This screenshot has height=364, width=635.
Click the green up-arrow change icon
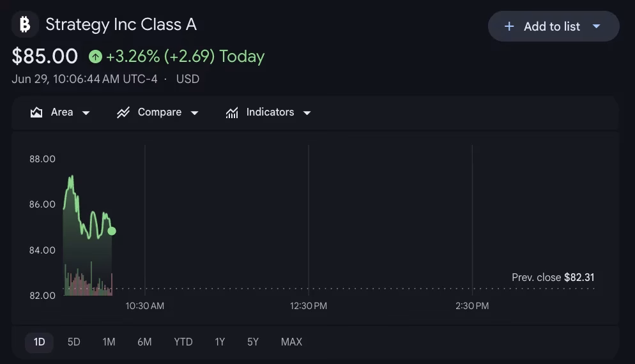pyautogui.click(x=96, y=56)
